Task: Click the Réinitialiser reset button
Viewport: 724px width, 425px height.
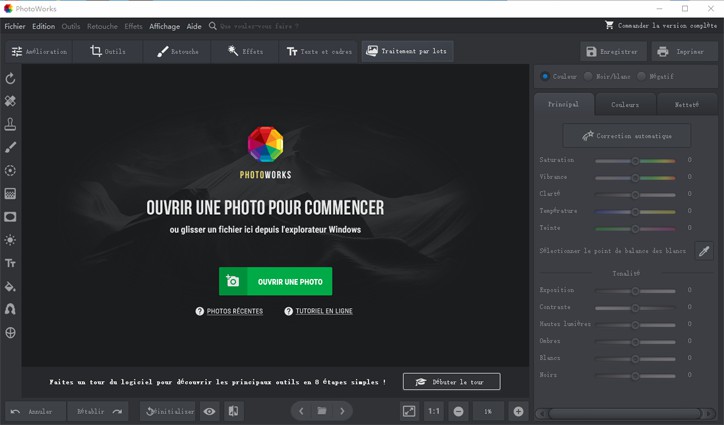Action: (x=170, y=411)
